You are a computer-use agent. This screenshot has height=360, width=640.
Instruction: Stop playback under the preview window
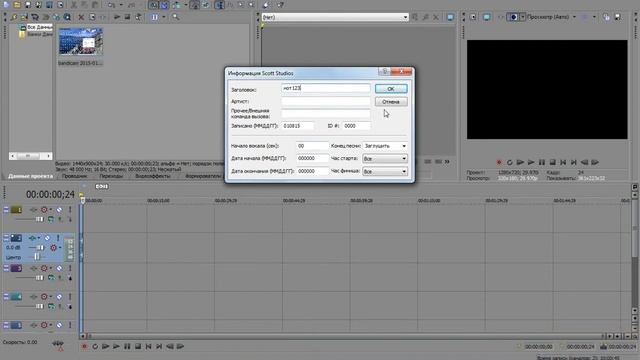point(552,162)
